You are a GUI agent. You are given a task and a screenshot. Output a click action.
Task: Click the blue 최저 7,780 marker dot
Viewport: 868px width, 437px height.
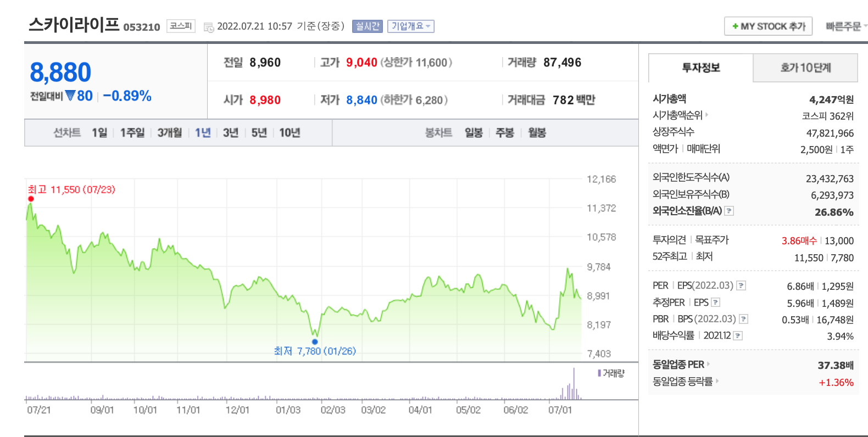coord(315,341)
